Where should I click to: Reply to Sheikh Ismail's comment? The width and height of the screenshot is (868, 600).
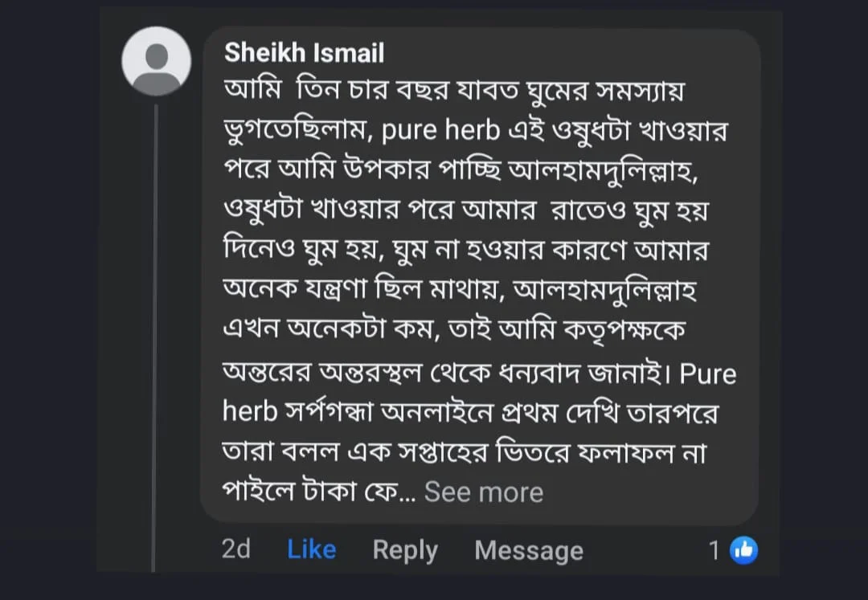pyautogui.click(x=405, y=550)
